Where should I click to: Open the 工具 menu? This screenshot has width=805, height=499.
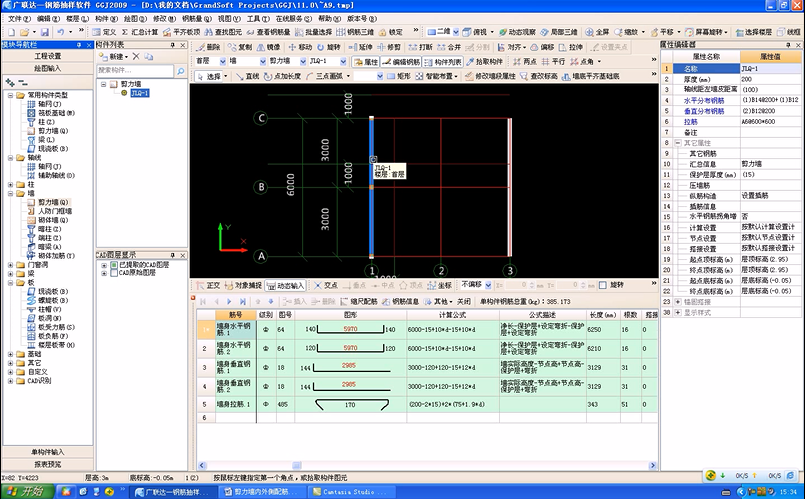pos(259,18)
